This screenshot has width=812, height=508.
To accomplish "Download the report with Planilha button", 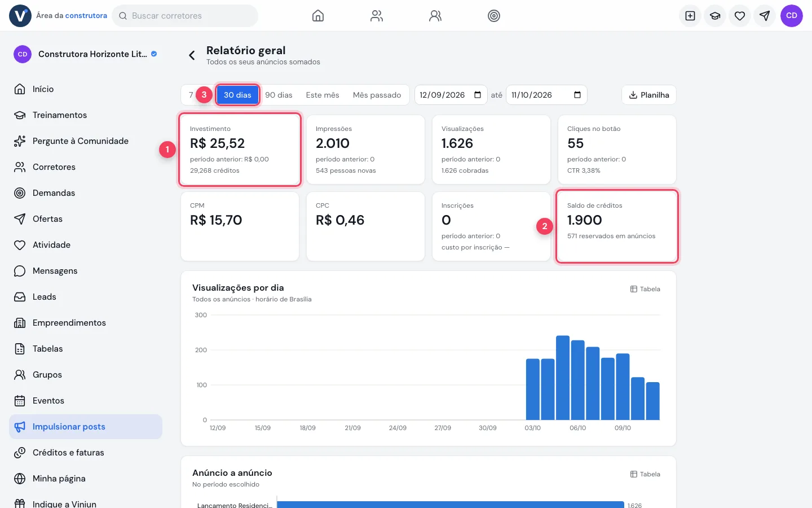I will click(x=649, y=95).
